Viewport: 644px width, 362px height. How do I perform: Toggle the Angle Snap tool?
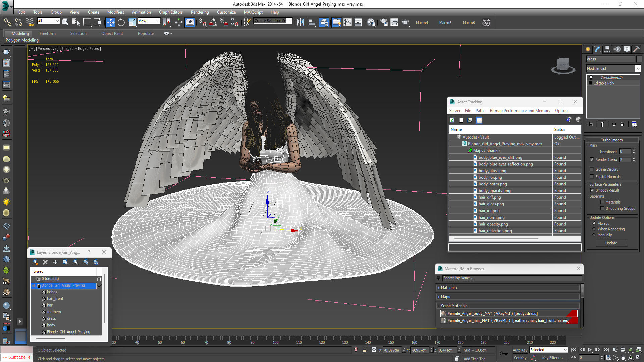coord(213,23)
